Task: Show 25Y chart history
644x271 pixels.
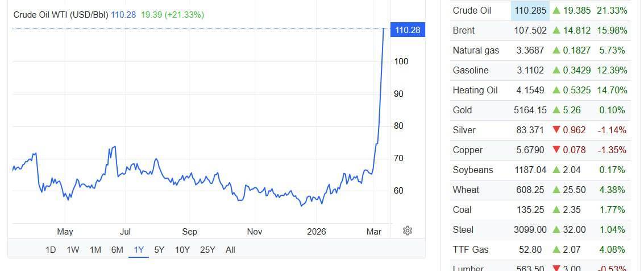Action: click(x=208, y=250)
